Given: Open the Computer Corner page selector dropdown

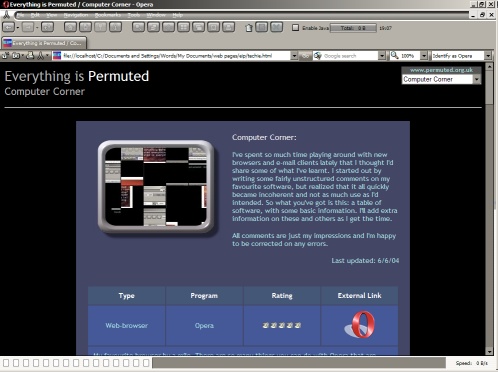Looking at the screenshot, I should pos(477,79).
